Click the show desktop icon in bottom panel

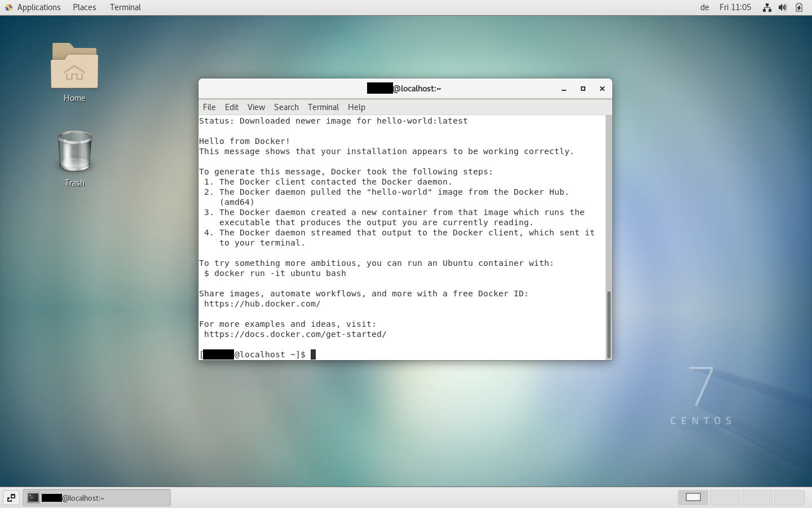(11, 498)
